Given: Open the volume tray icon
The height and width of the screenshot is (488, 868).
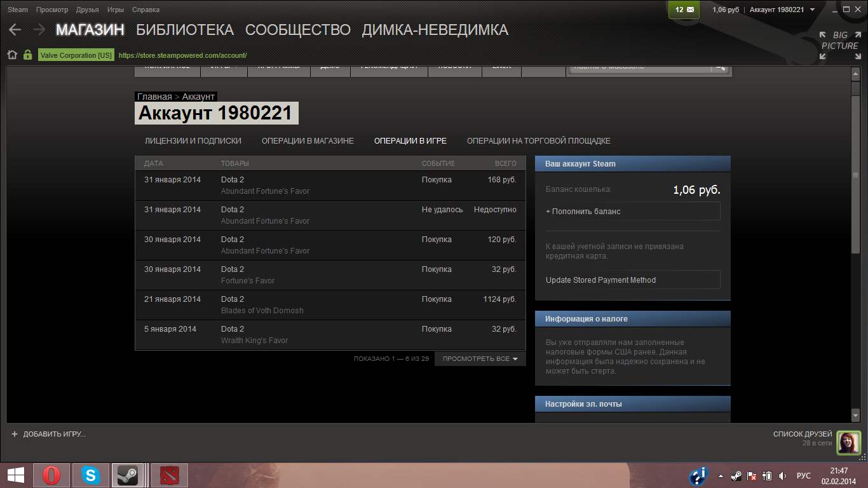Looking at the screenshot, I should [782, 476].
